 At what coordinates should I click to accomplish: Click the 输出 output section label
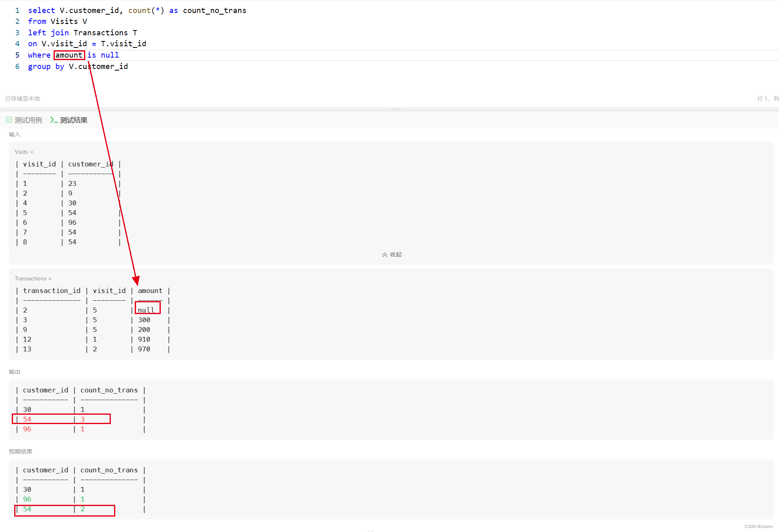[x=15, y=372]
